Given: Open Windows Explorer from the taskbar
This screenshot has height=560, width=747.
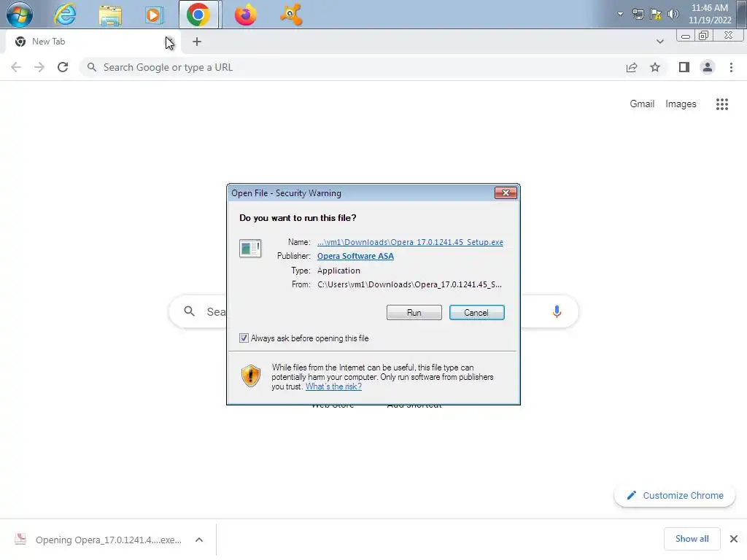Looking at the screenshot, I should click(110, 15).
